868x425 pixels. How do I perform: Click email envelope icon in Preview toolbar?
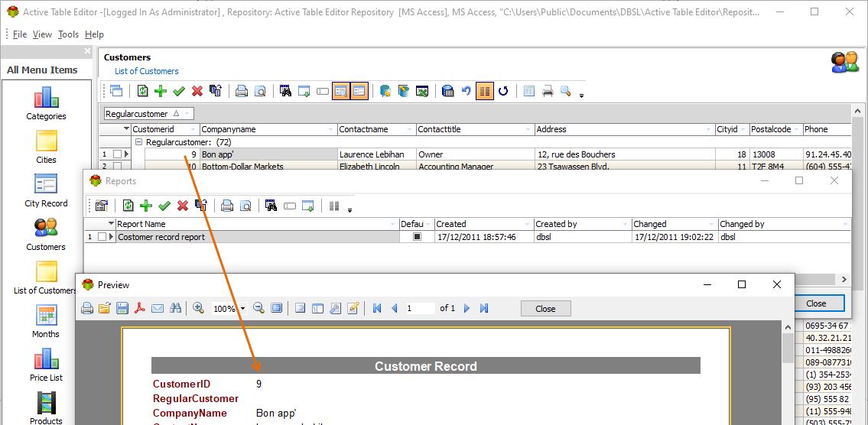pos(158,308)
